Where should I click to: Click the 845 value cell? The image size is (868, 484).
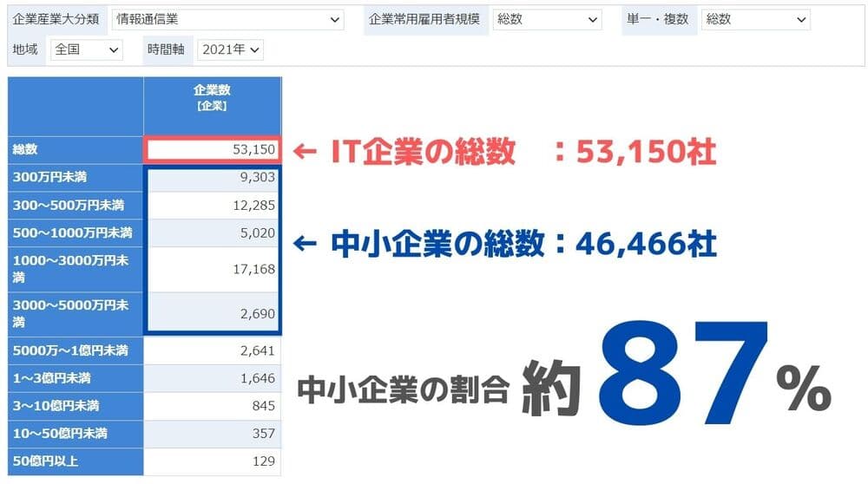point(212,406)
